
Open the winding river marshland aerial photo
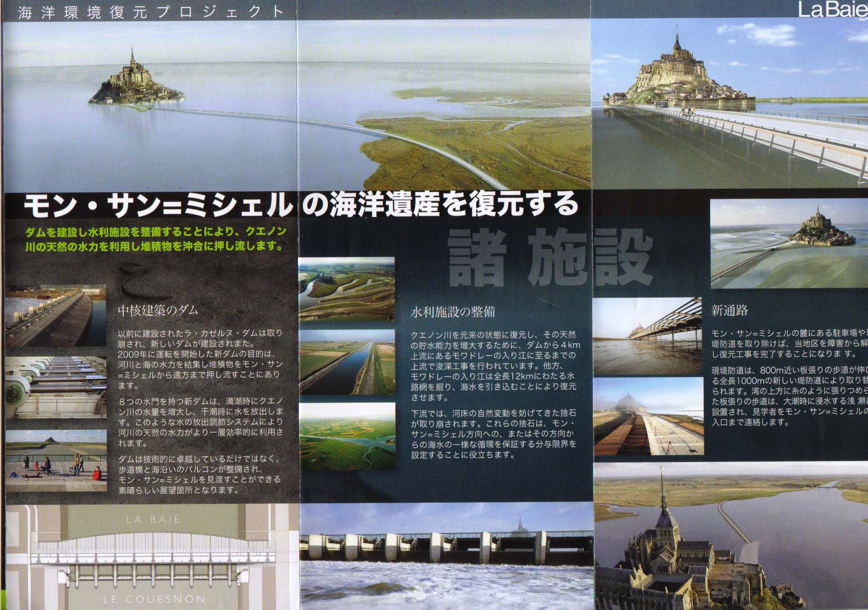click(347, 289)
